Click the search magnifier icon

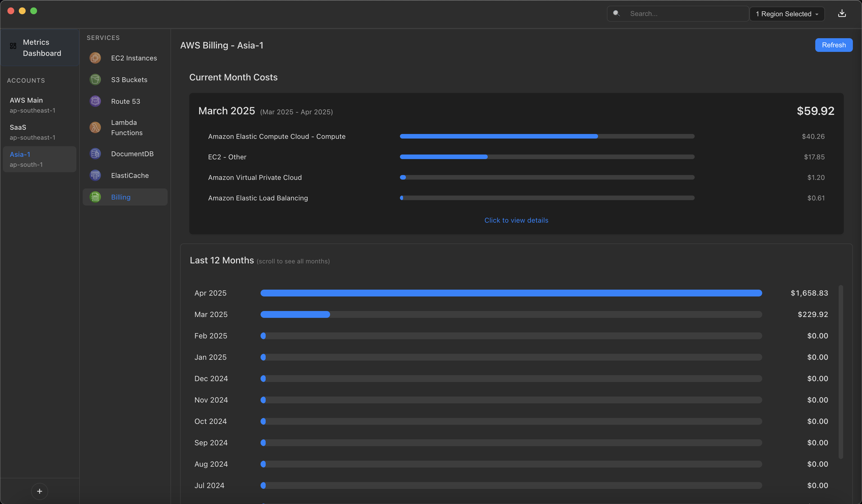tap(616, 13)
